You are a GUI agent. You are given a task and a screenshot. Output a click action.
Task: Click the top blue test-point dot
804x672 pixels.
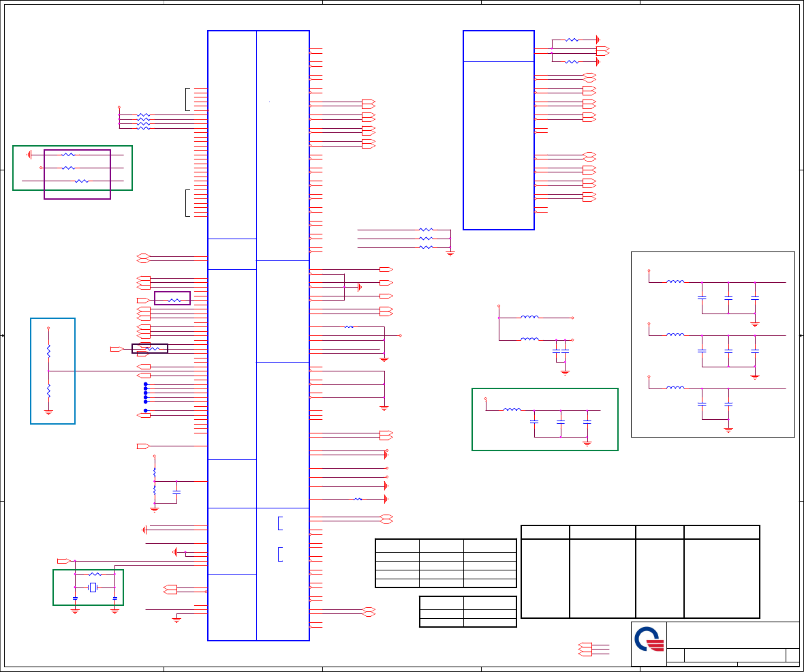[146, 384]
